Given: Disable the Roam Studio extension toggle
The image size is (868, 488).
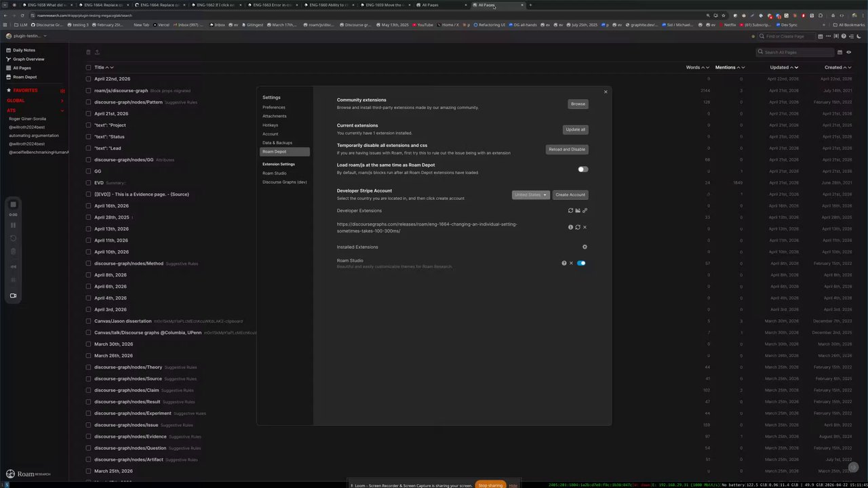Looking at the screenshot, I should click(x=581, y=263).
